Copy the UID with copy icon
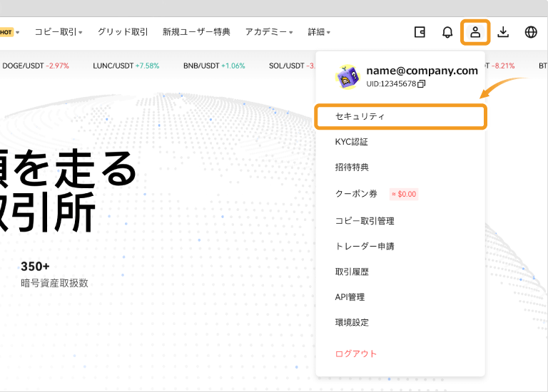 422,84
